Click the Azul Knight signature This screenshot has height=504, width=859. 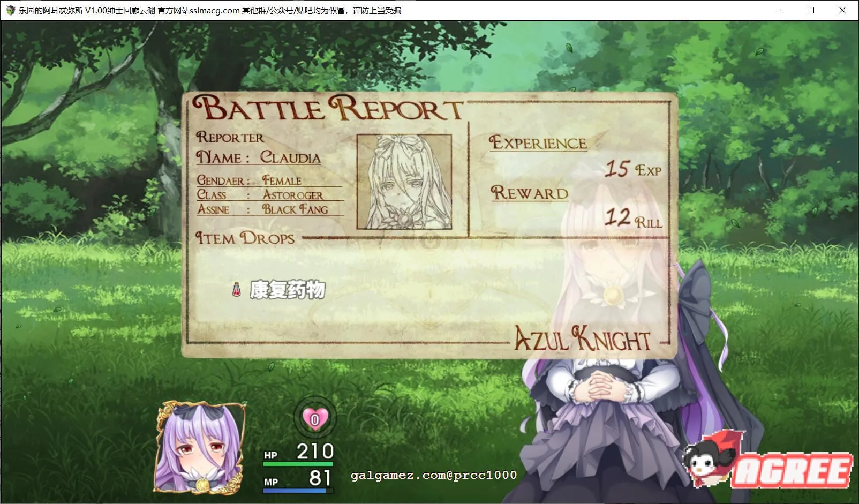click(582, 338)
